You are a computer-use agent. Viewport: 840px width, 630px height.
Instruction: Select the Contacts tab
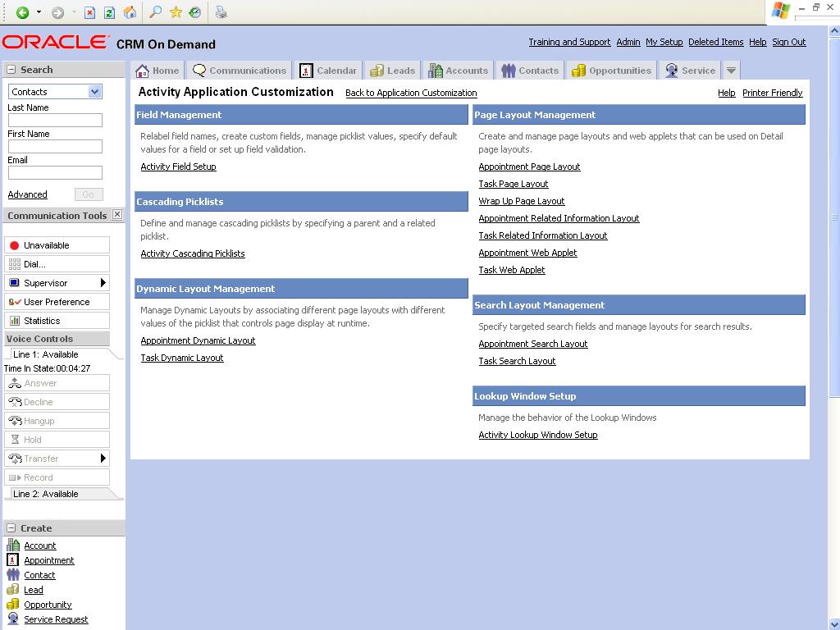pyautogui.click(x=530, y=71)
